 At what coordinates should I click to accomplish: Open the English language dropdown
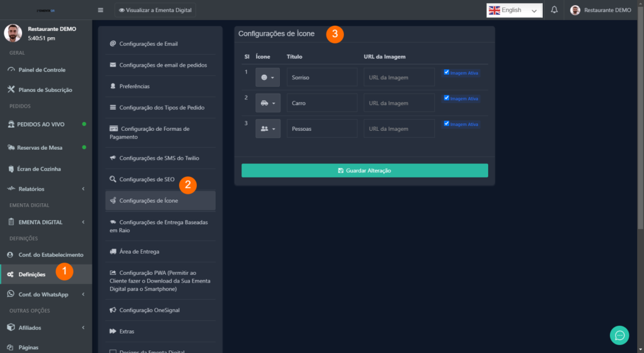pos(514,10)
